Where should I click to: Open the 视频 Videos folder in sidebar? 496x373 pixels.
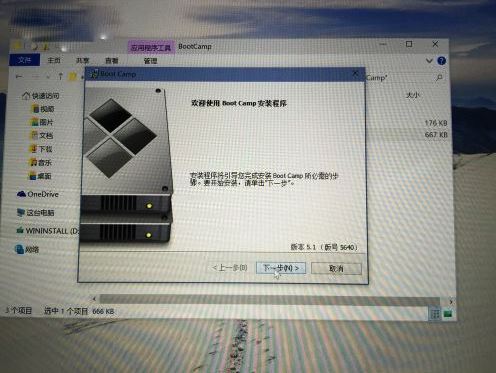pos(43,109)
